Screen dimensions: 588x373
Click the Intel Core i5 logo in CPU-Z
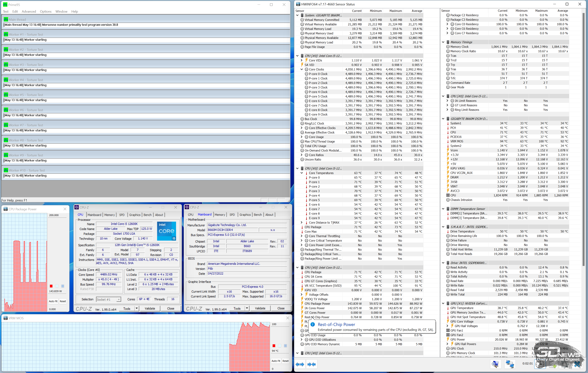[167, 231]
